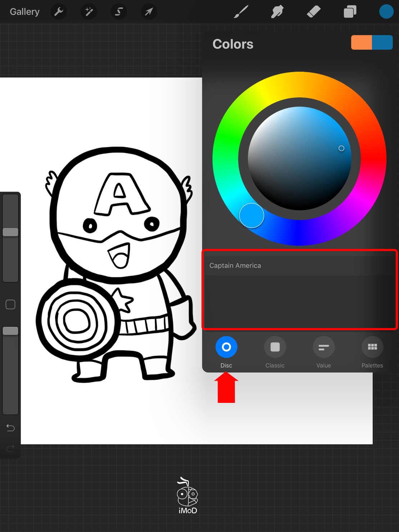Tap the active color circle in toolbar
Image resolution: width=399 pixels, height=532 pixels.
(386, 12)
